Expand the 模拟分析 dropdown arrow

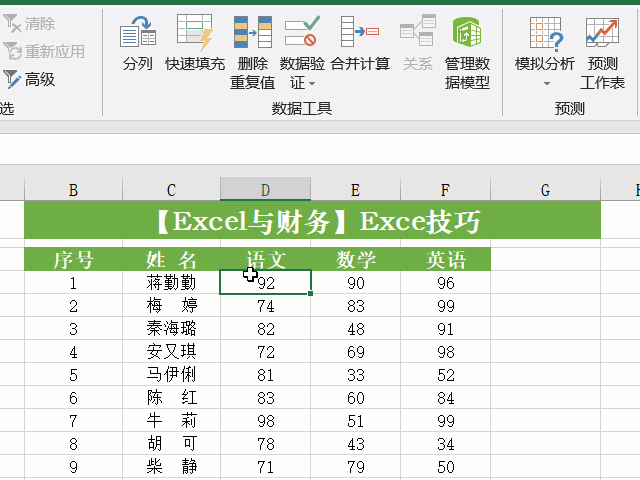coord(547,84)
